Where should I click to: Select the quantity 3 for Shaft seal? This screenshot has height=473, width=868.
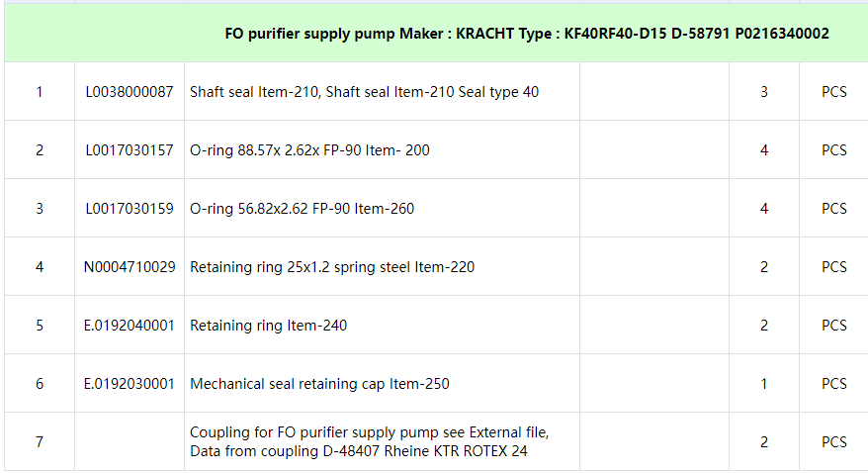(764, 92)
